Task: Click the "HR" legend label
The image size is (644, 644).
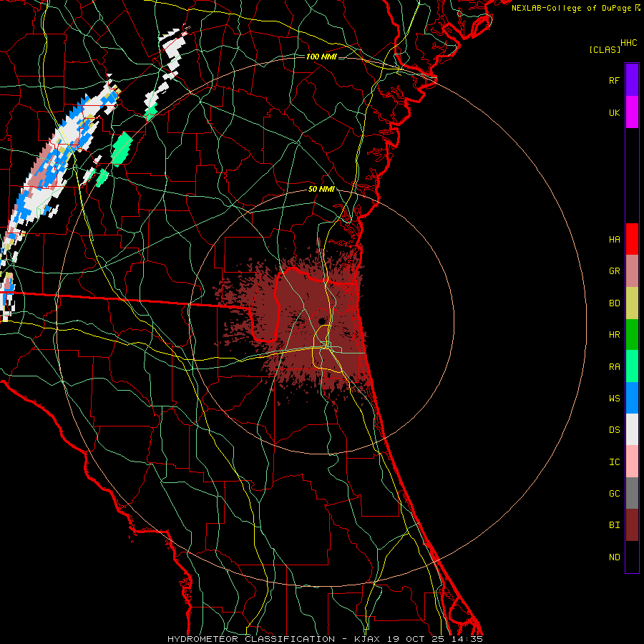Action: [x=614, y=335]
